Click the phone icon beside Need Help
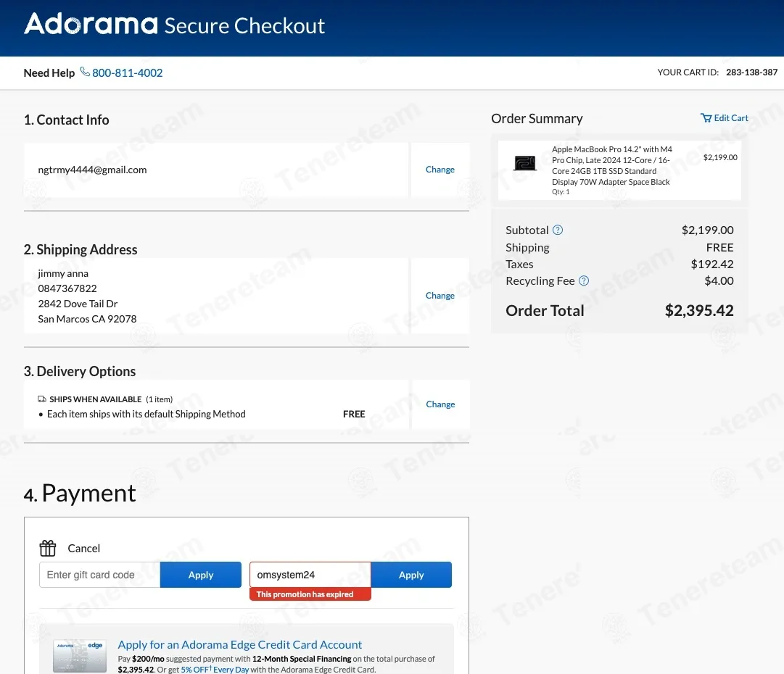This screenshot has height=674, width=784. click(85, 72)
